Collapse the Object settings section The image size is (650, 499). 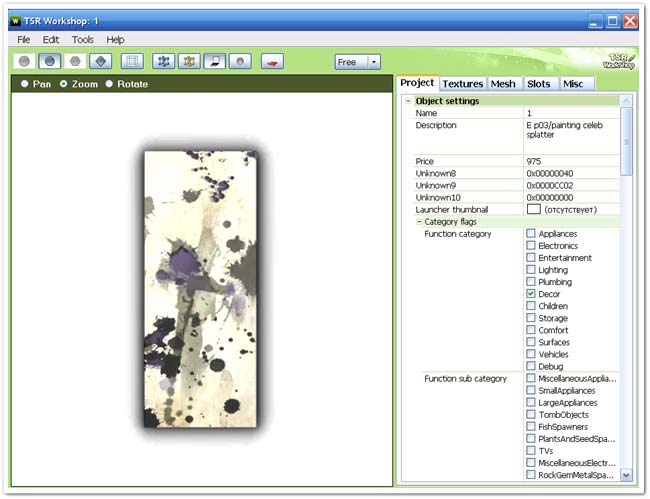[408, 101]
